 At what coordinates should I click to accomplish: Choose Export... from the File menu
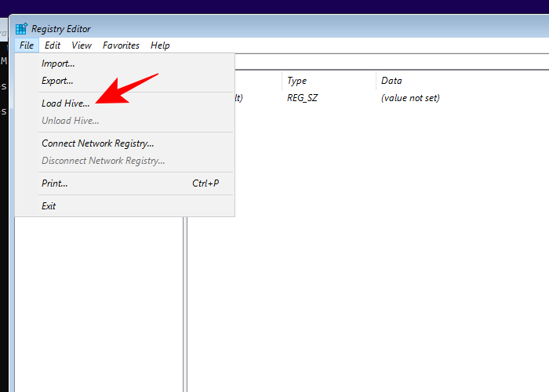click(57, 81)
